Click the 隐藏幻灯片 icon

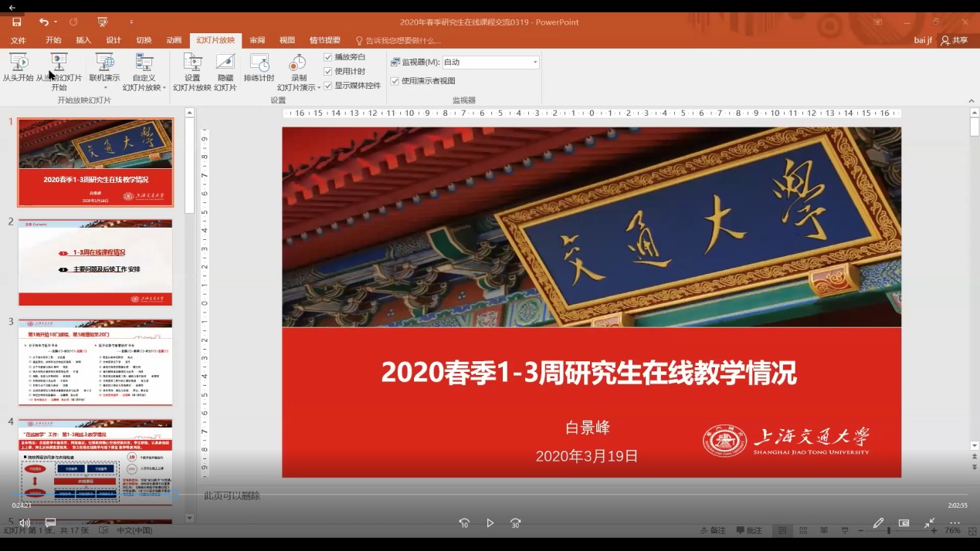(x=225, y=63)
